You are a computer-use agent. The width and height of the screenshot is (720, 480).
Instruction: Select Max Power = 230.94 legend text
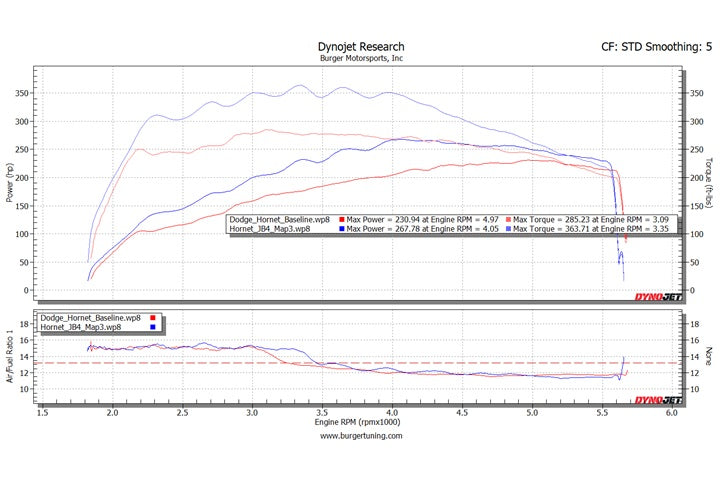tap(422, 220)
